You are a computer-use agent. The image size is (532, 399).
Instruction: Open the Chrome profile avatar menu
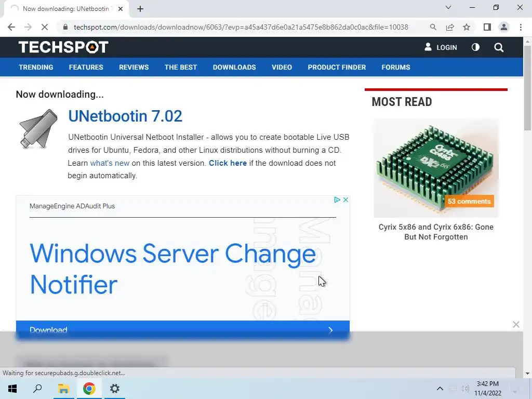[504, 27]
